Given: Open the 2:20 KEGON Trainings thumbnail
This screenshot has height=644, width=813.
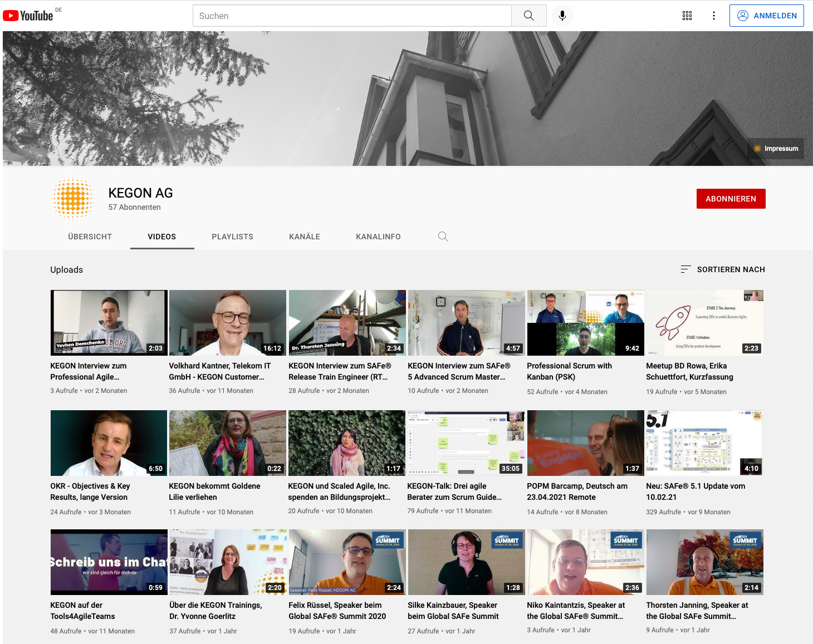Looking at the screenshot, I should [228, 562].
